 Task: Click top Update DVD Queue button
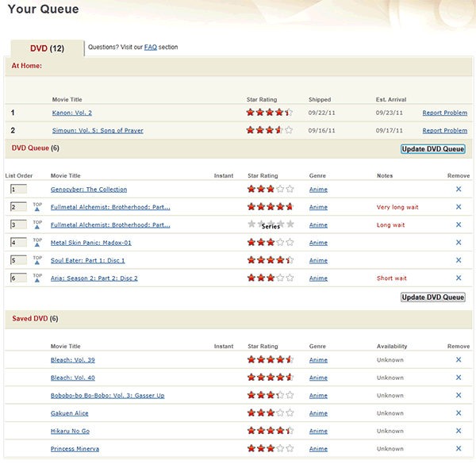[x=433, y=149]
